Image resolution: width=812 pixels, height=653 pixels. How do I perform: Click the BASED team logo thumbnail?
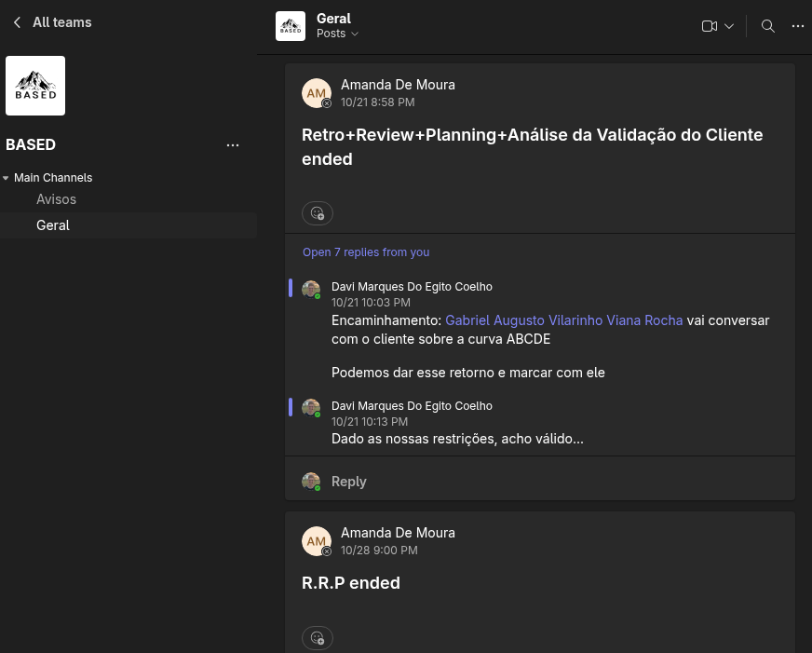tap(35, 86)
